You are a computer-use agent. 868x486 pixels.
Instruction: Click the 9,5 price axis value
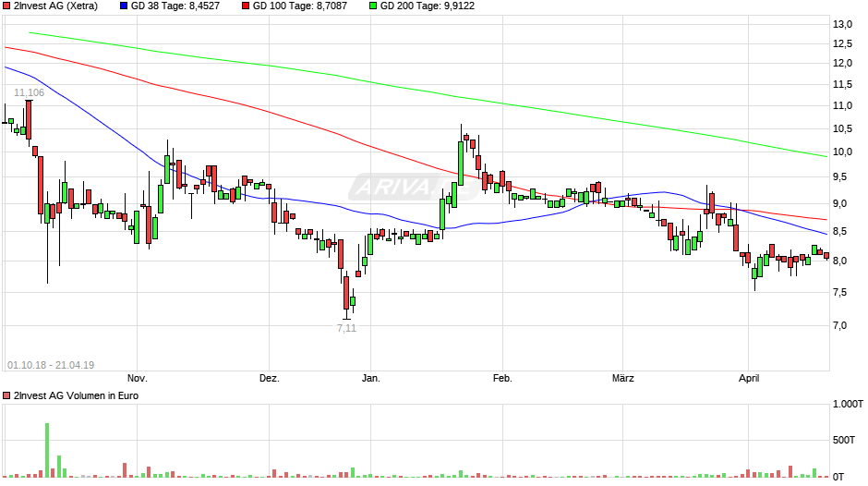839,176
